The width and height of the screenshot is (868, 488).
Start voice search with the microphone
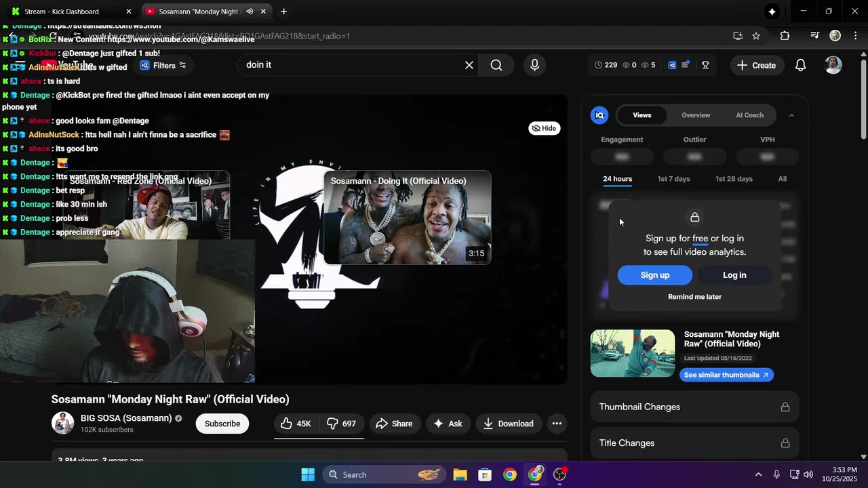click(535, 65)
